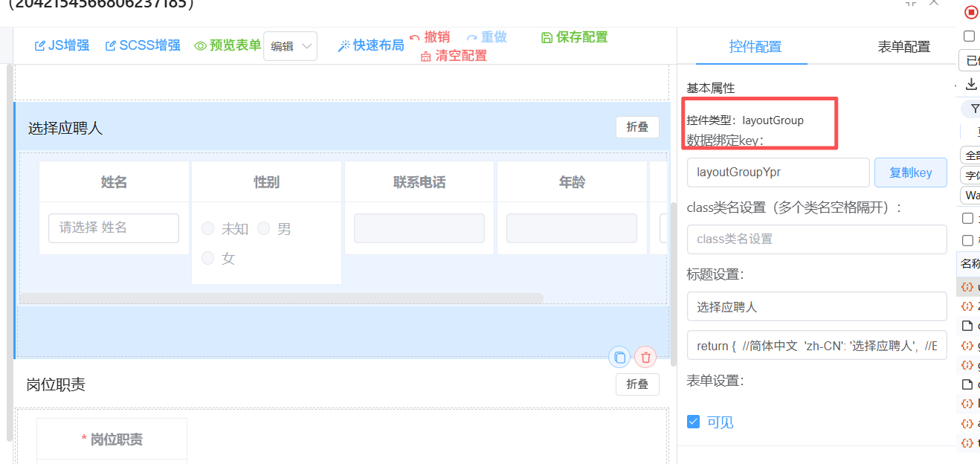
Task: Delete the selected layout group component
Action: pyautogui.click(x=645, y=358)
